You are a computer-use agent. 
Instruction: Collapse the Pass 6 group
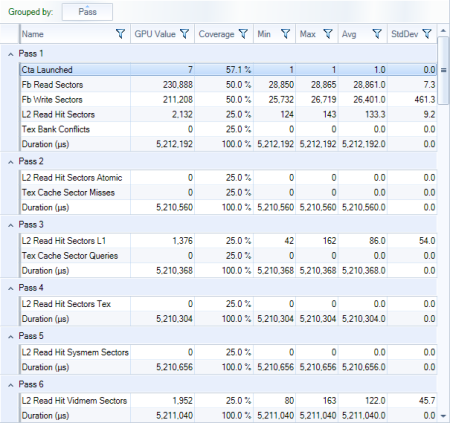tap(11, 385)
